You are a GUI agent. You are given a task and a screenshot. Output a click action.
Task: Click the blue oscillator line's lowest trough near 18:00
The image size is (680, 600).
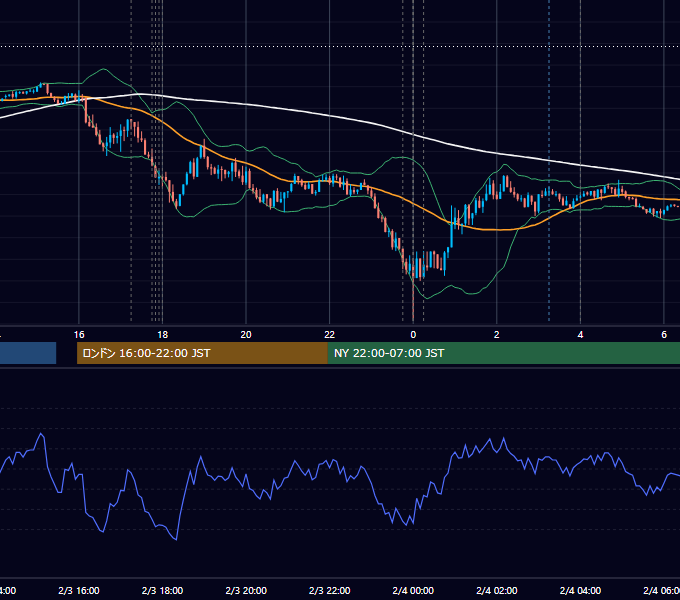tap(176, 539)
